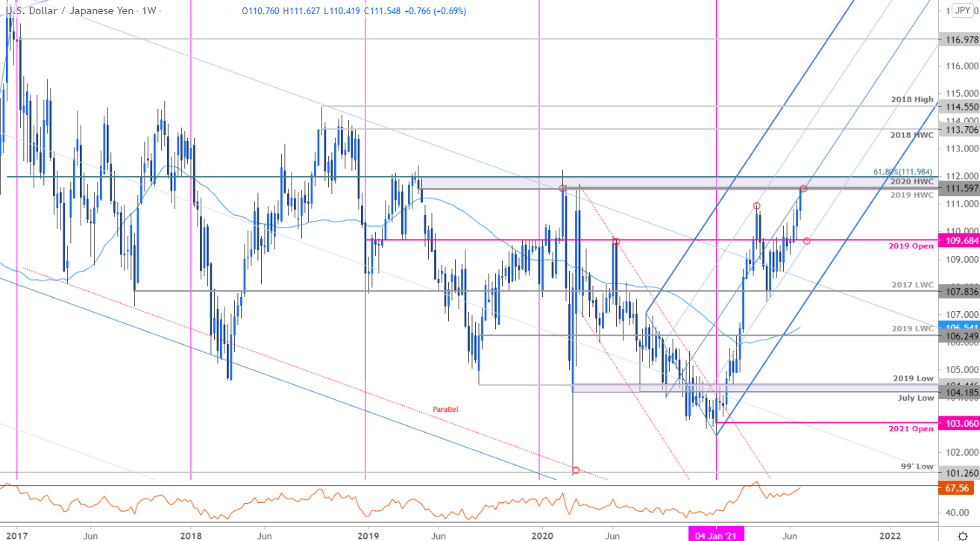Select red circle marker at the 101.260 spike low
This screenshot has height=541, width=980.
pos(576,470)
